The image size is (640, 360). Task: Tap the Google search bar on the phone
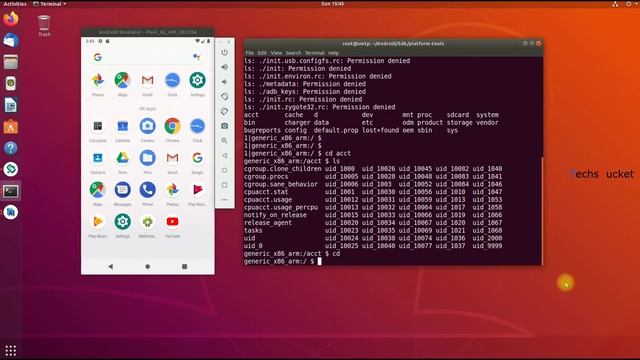click(x=147, y=57)
